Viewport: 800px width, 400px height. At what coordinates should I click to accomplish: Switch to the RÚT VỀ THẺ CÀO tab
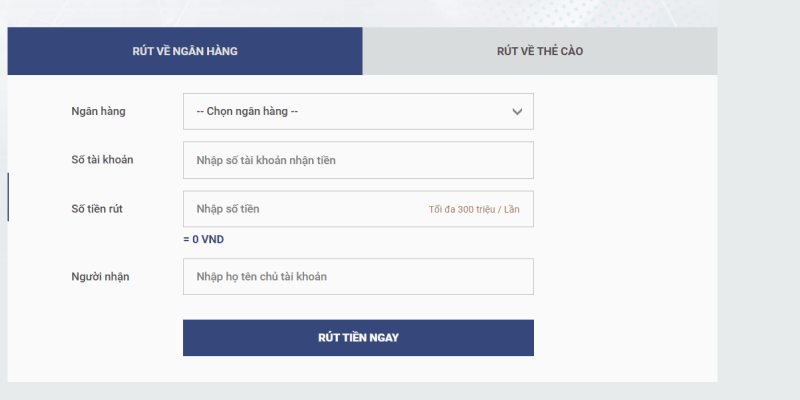539,51
